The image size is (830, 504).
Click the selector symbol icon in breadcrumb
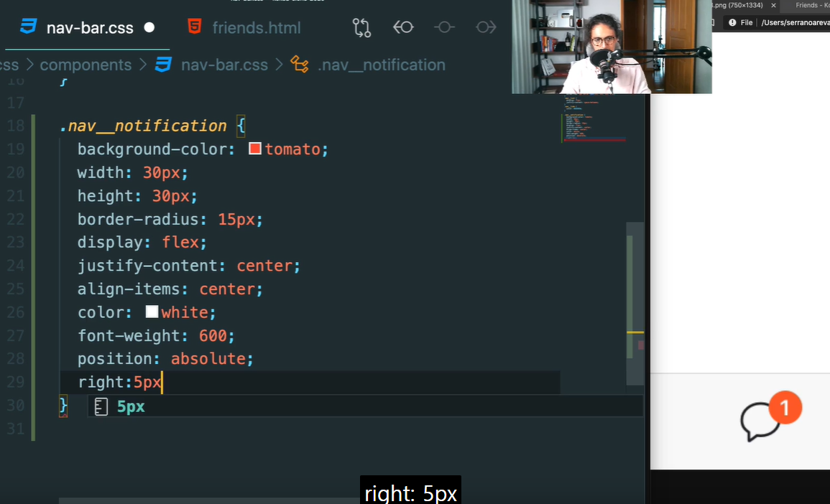(300, 65)
